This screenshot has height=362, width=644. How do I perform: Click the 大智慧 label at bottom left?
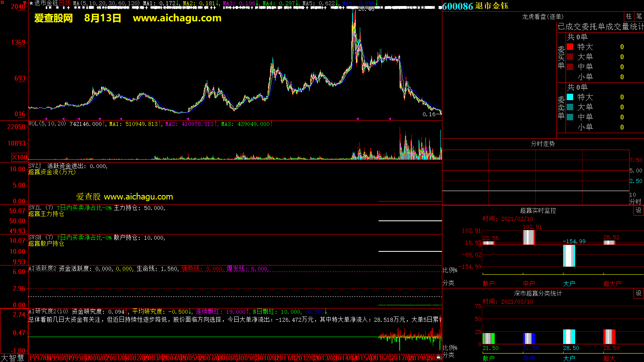click(12, 358)
